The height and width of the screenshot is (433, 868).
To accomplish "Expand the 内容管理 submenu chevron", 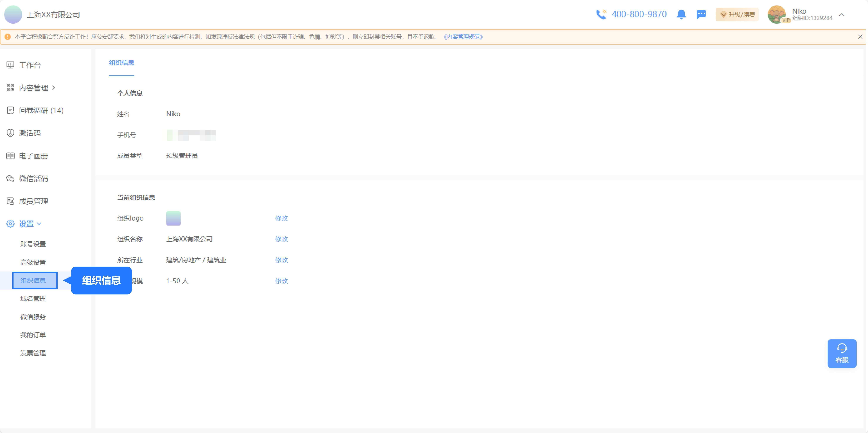I will click(x=54, y=88).
